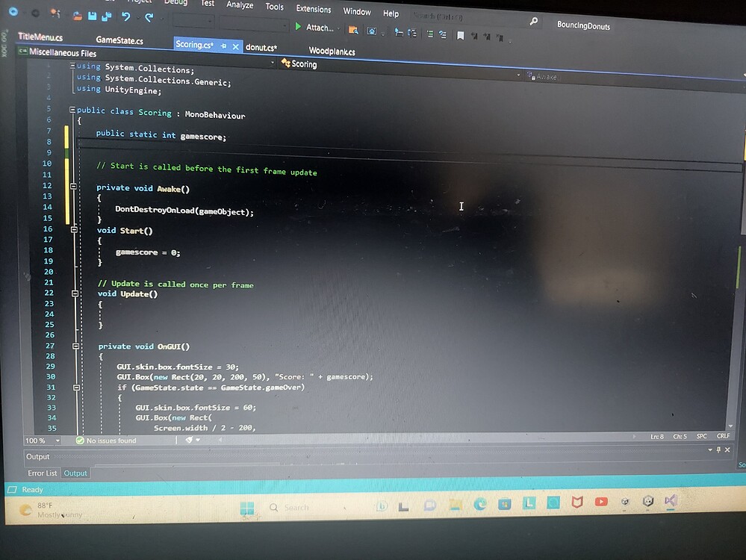The height and width of the screenshot is (560, 746).
Task: Select the Save All icon
Action: 108,16
